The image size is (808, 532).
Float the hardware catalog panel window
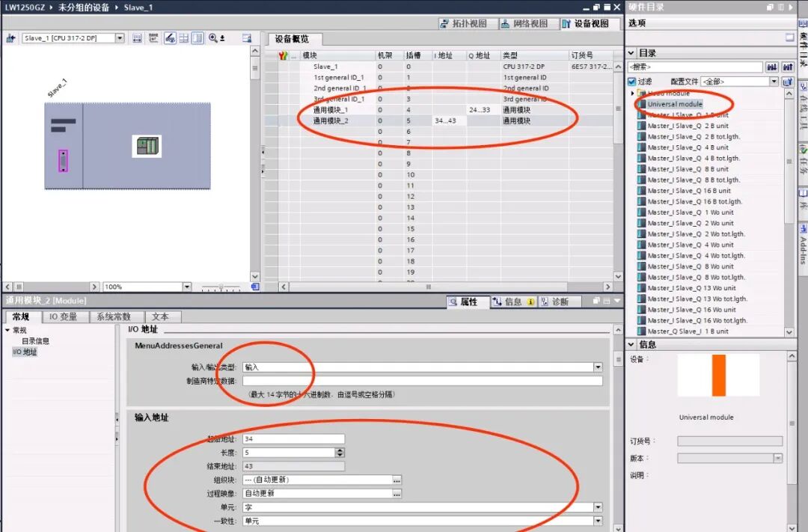point(771,7)
